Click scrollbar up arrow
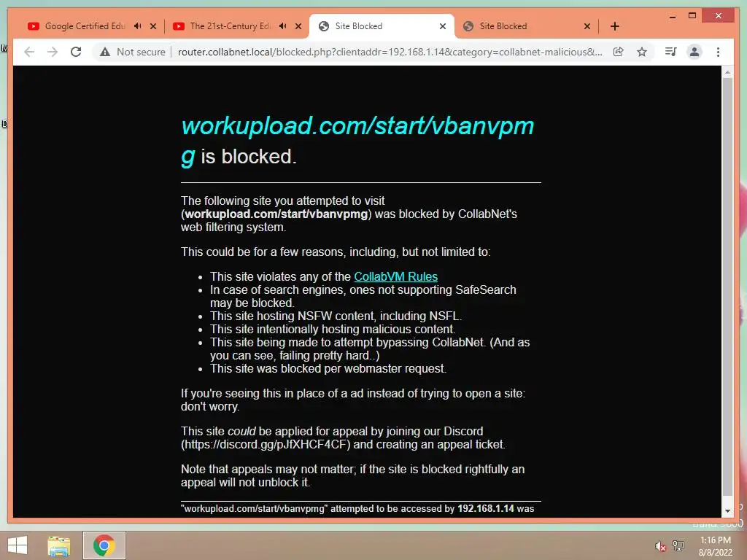Viewport: 747px width, 560px height. [x=727, y=72]
